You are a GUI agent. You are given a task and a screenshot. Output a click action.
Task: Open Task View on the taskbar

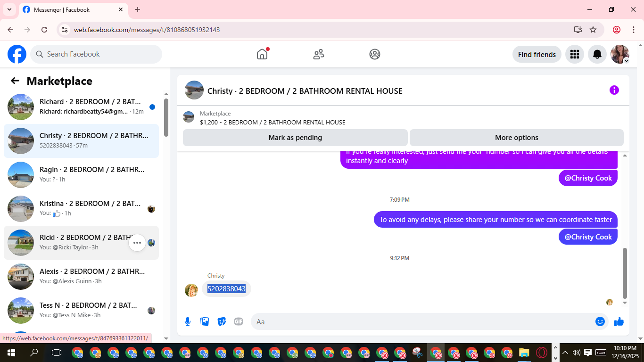pyautogui.click(x=57, y=353)
